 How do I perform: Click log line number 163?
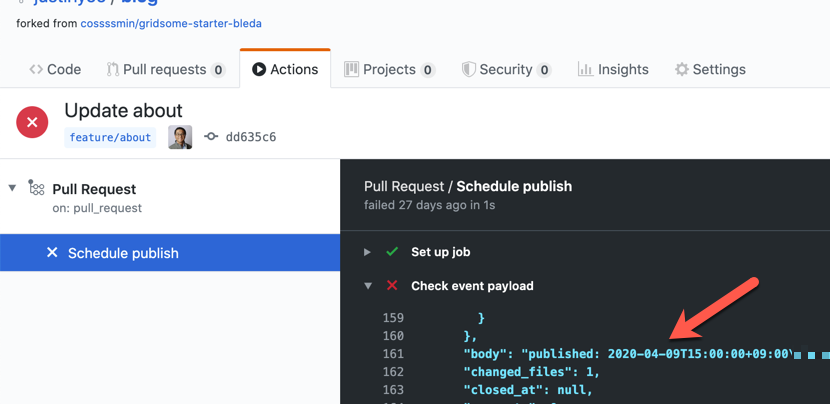click(x=393, y=390)
